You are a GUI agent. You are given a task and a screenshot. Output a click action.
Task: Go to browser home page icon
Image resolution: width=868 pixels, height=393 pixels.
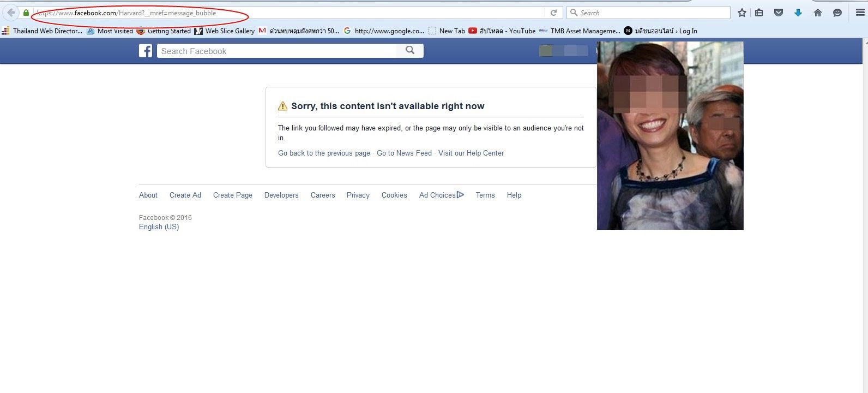(818, 13)
